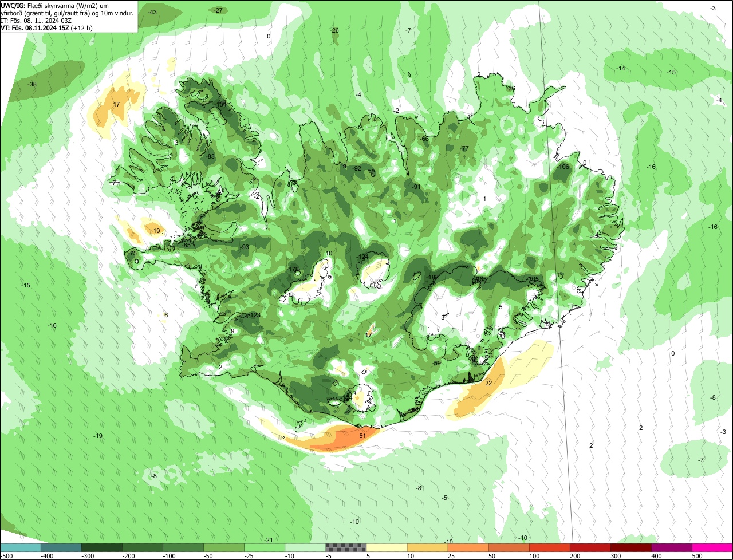
Task: Click the legend swatch between -500 and -400
Action: tap(20, 547)
